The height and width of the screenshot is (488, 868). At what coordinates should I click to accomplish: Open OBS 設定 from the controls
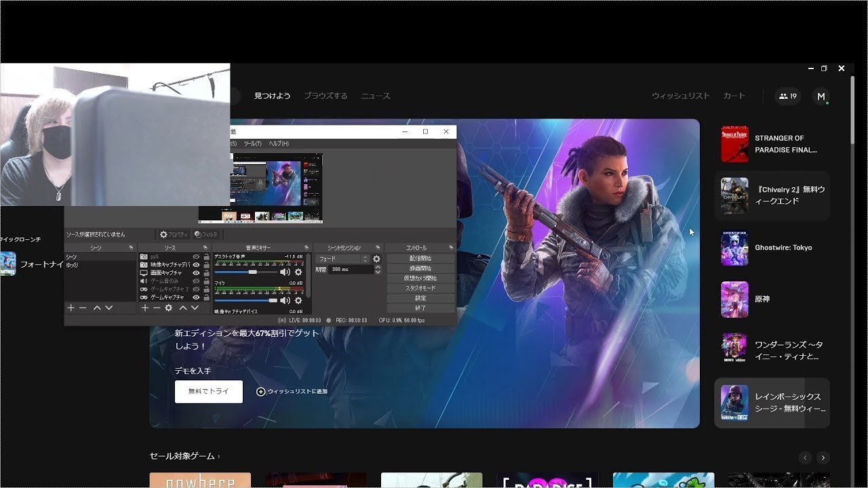420,298
